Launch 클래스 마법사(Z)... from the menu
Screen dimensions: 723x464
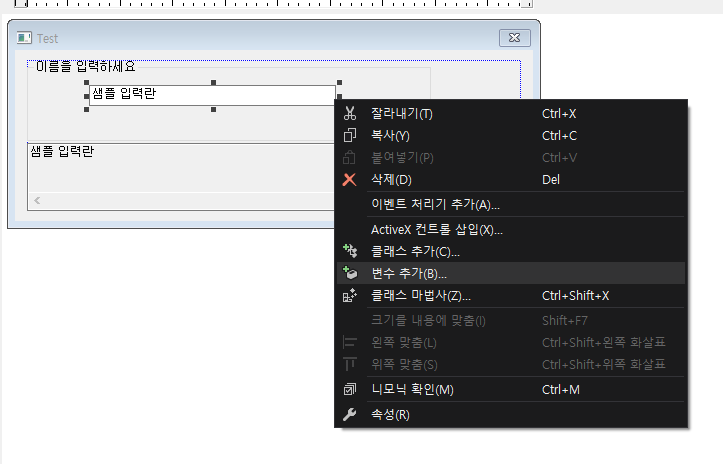point(510,295)
